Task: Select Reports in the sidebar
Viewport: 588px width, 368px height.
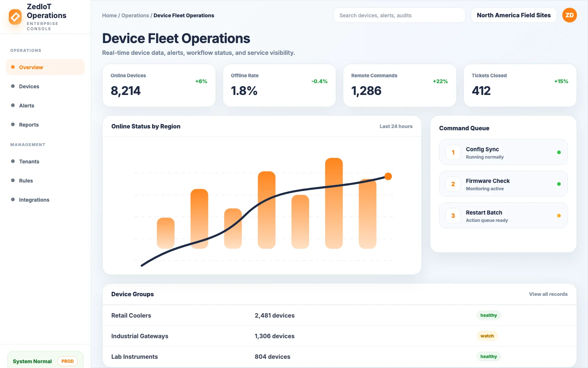Action: click(45, 124)
